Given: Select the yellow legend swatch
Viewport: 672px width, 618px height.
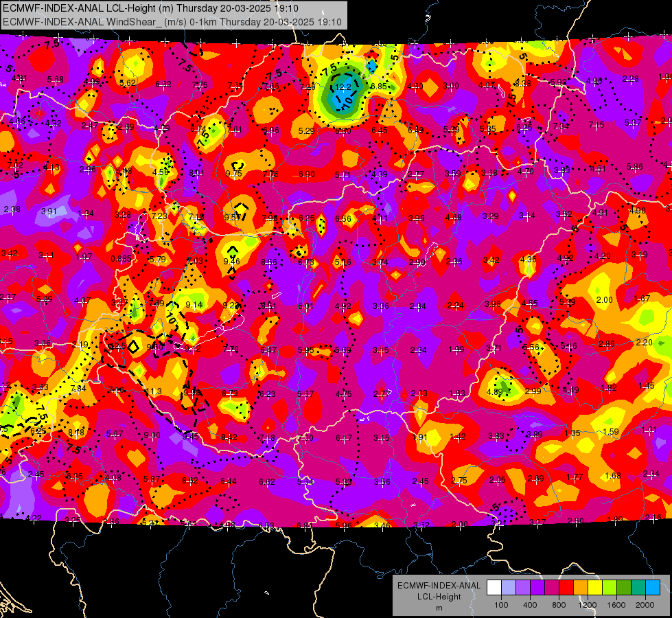Looking at the screenshot, I should pyautogui.click(x=595, y=588).
